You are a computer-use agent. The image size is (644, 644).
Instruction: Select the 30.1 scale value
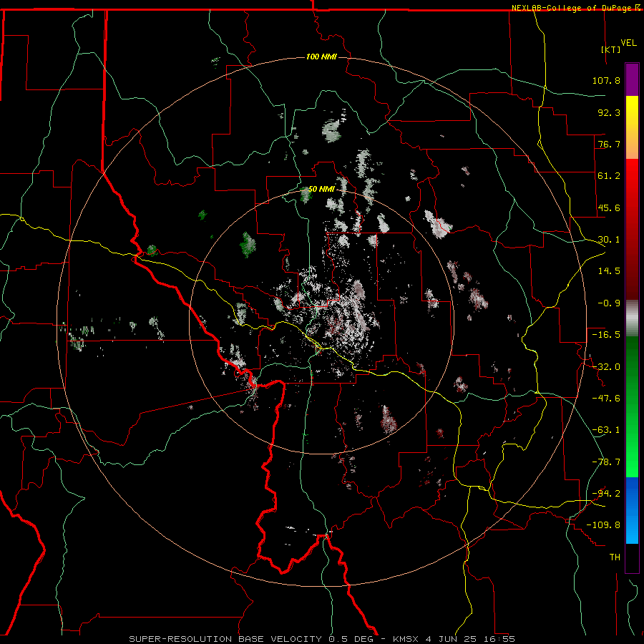[609, 240]
